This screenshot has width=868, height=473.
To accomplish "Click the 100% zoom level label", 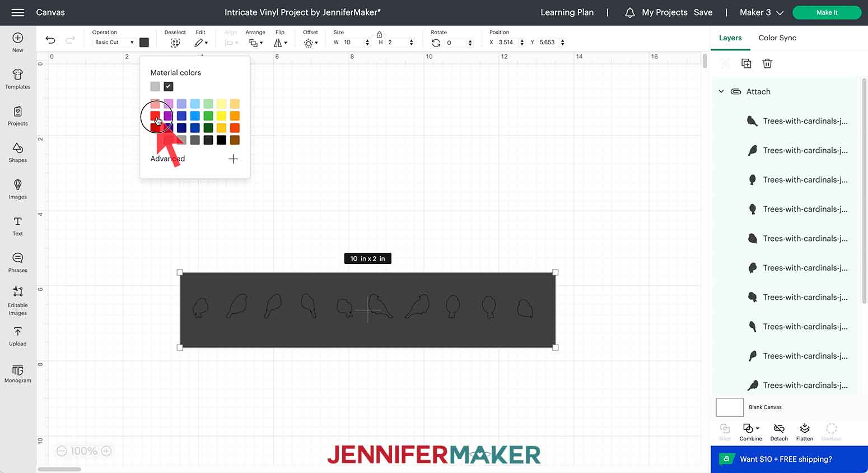I will point(84,451).
